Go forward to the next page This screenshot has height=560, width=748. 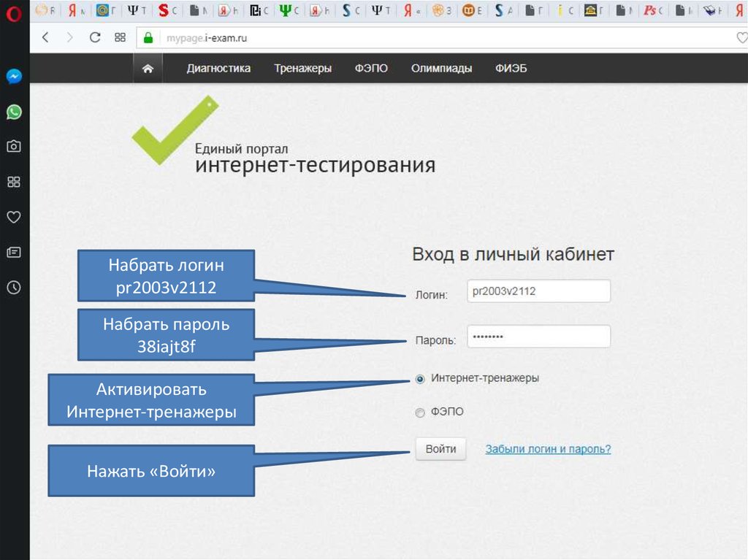[69, 37]
